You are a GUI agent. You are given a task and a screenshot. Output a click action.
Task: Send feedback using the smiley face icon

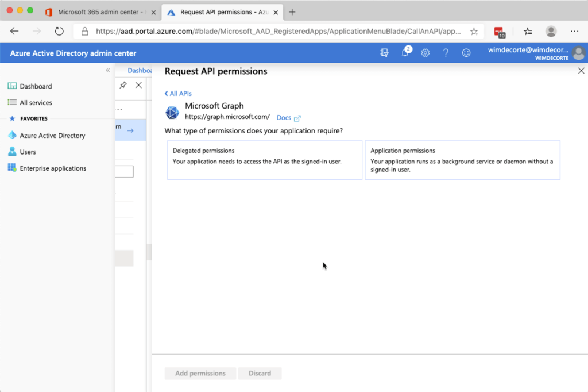pyautogui.click(x=466, y=52)
